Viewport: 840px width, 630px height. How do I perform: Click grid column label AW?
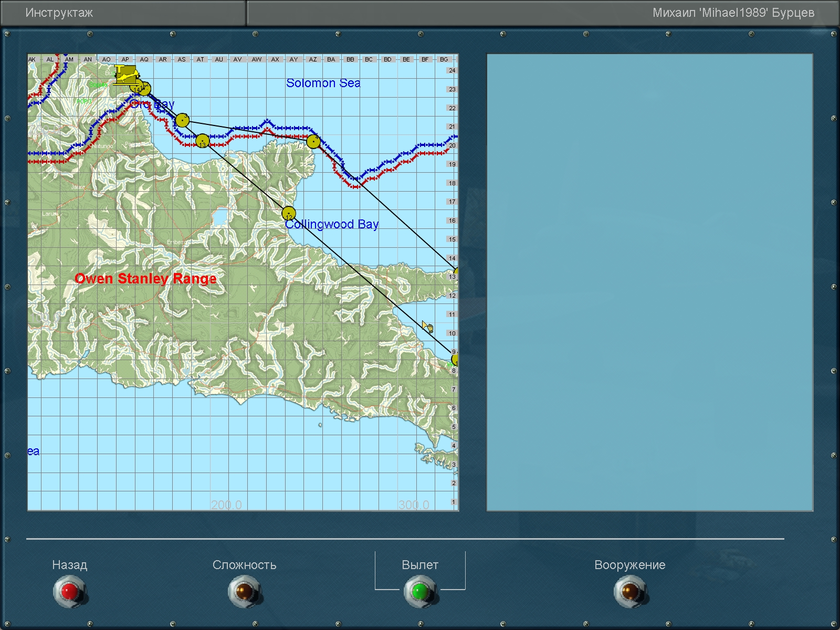[x=256, y=59]
